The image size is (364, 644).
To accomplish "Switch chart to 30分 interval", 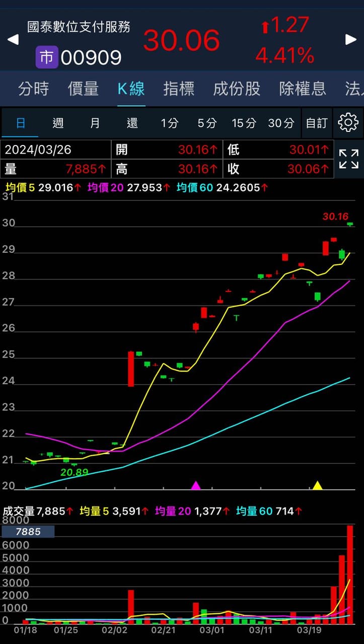I will (x=281, y=123).
